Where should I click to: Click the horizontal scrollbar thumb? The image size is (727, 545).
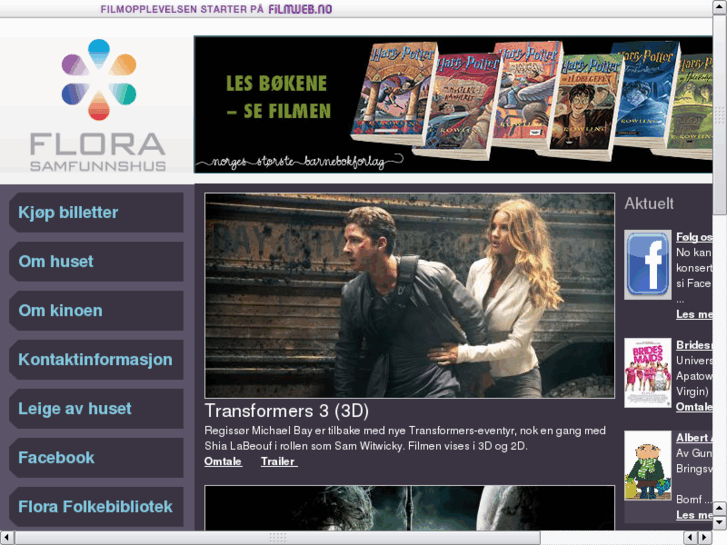(277, 538)
